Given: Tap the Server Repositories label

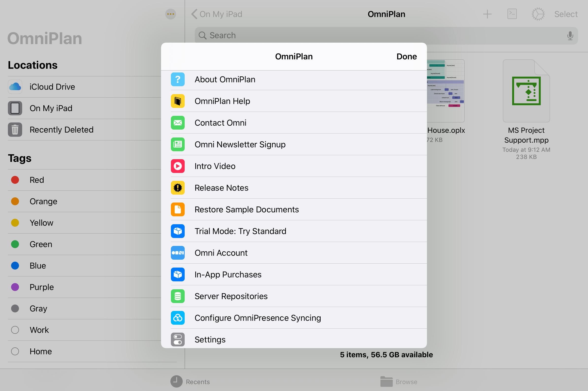Looking at the screenshot, I should click(x=231, y=296).
